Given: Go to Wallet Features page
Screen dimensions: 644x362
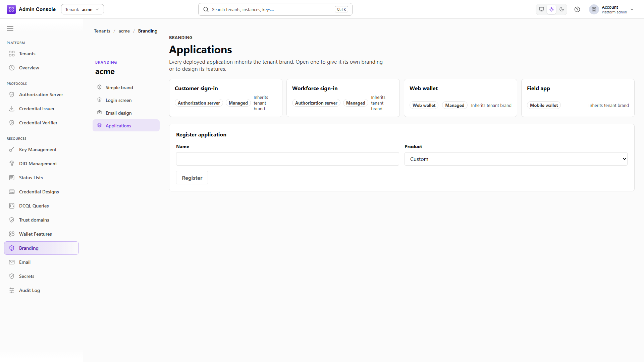Looking at the screenshot, I should tap(42, 234).
